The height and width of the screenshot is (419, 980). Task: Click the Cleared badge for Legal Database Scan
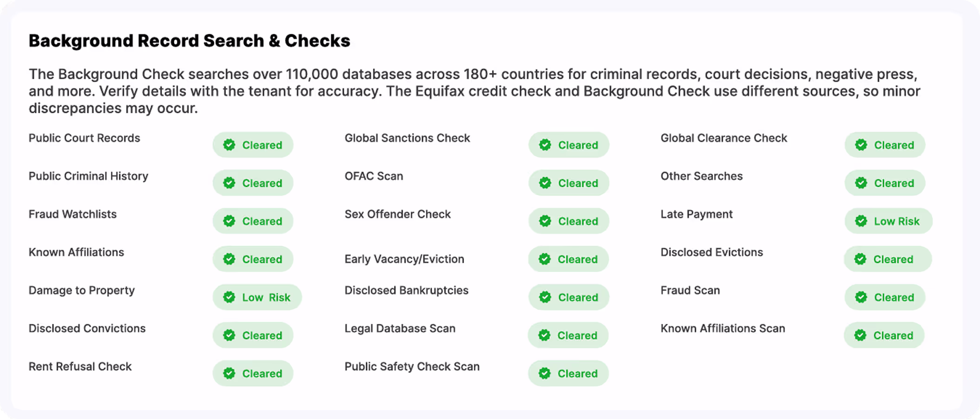tap(568, 335)
